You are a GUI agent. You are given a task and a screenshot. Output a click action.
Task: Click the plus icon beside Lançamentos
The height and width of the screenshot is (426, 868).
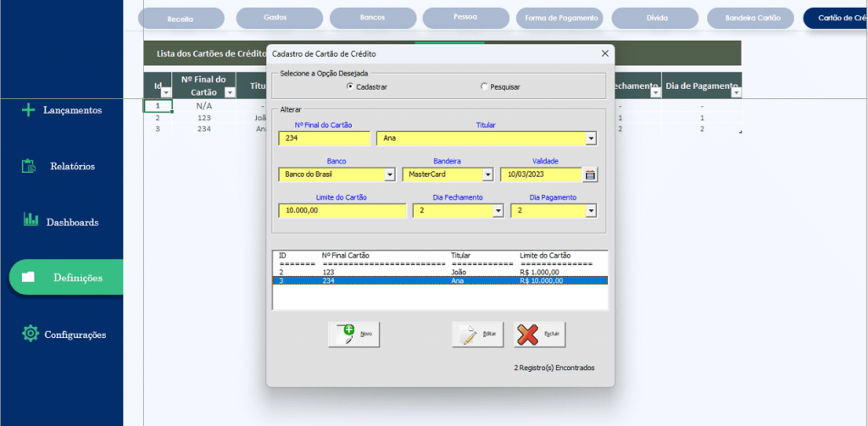[x=28, y=110]
